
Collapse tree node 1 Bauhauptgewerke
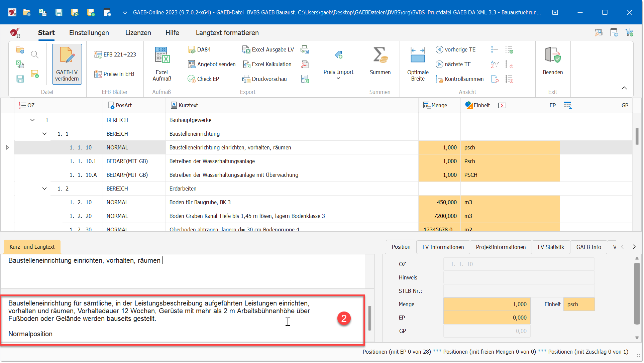tap(32, 120)
